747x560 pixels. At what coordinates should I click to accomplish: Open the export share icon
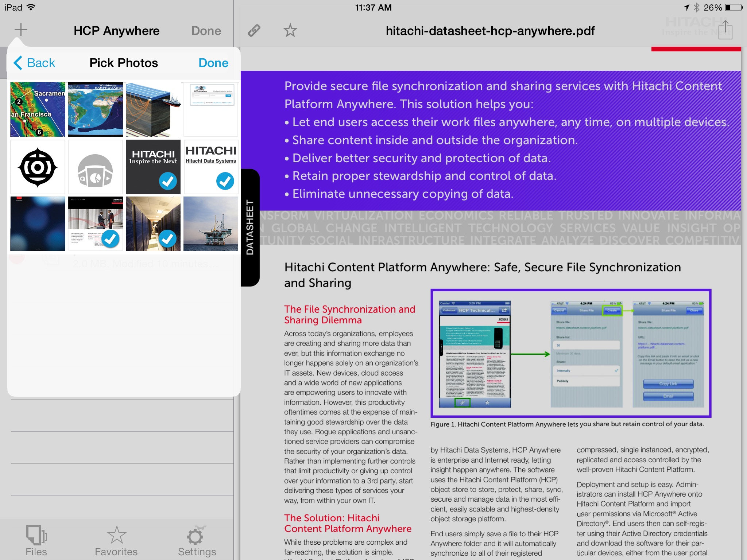(x=725, y=30)
